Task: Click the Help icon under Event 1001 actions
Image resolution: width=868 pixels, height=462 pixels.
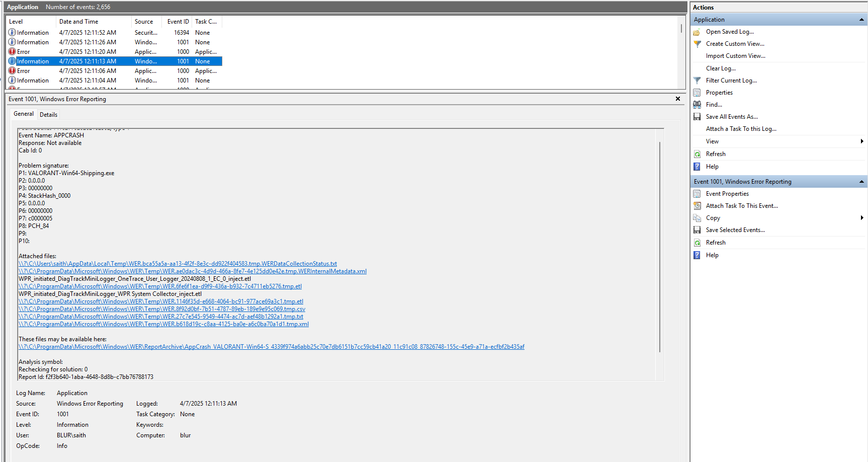Action: tap(697, 255)
